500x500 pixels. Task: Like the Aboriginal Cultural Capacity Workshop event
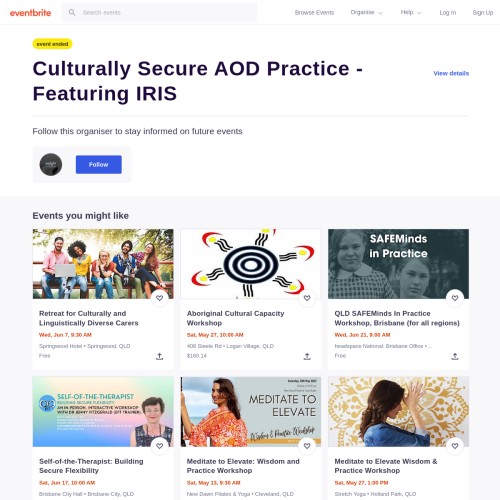click(307, 298)
